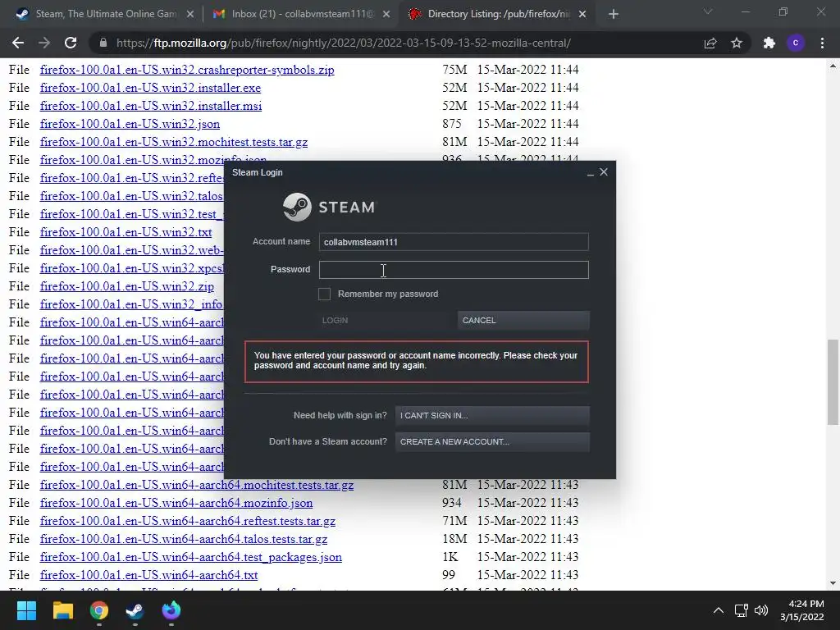Download firefox win32.zip link
840x630 pixels.
click(126, 286)
